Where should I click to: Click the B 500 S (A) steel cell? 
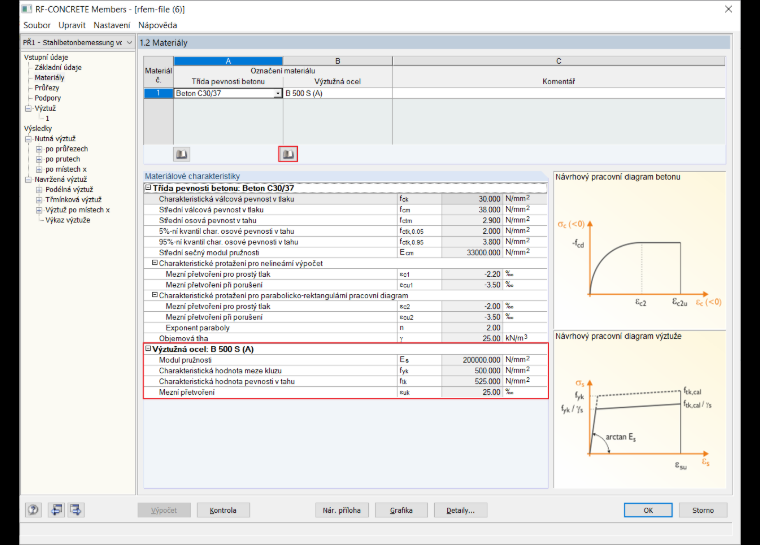pos(338,93)
